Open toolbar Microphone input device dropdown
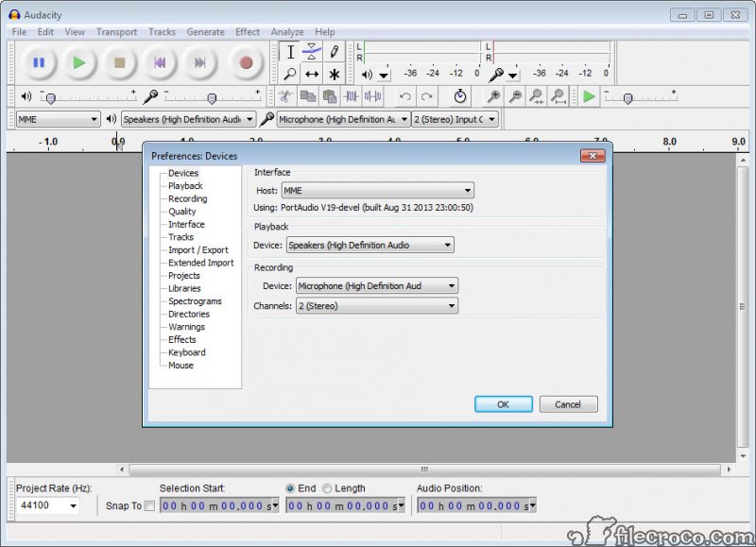The width and height of the screenshot is (756, 547). click(x=343, y=119)
